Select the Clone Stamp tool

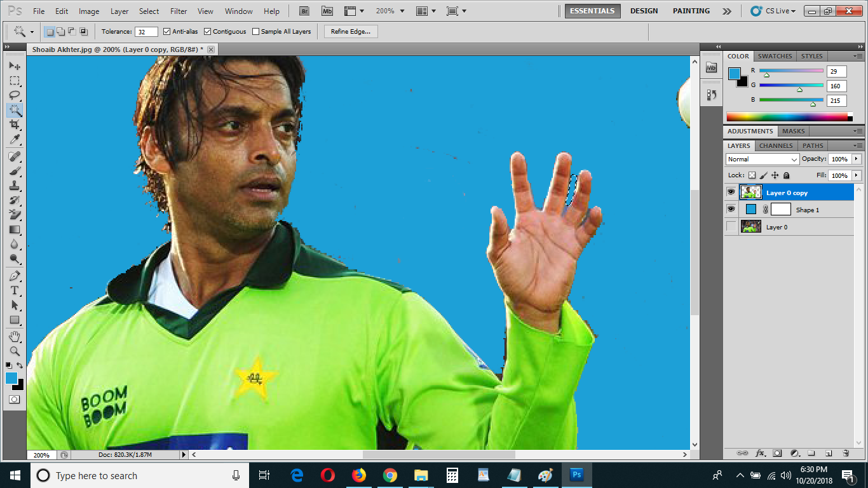click(x=14, y=186)
